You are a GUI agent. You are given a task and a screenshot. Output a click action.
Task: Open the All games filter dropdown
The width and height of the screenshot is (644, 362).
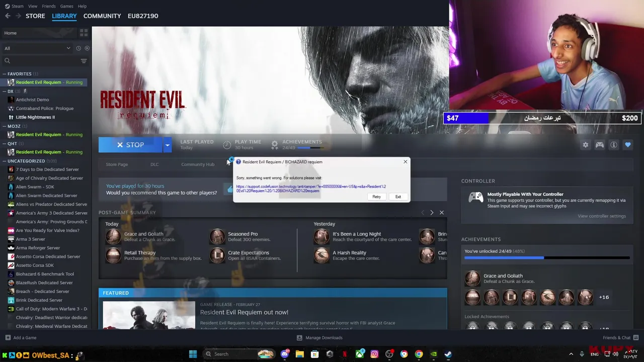point(37,48)
